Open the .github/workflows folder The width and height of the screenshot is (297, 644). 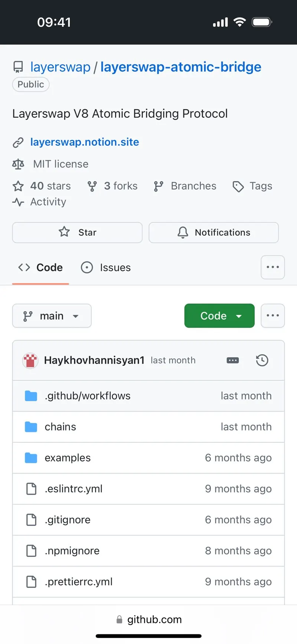pos(88,396)
